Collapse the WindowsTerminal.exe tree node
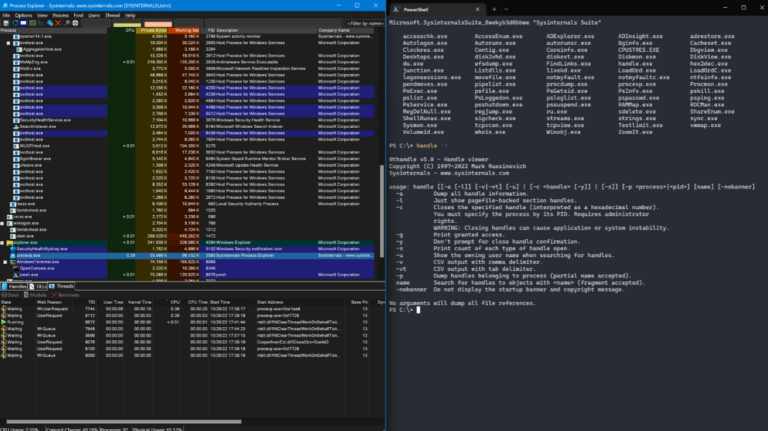Screen dimensions: 768x431 coord(3,261)
